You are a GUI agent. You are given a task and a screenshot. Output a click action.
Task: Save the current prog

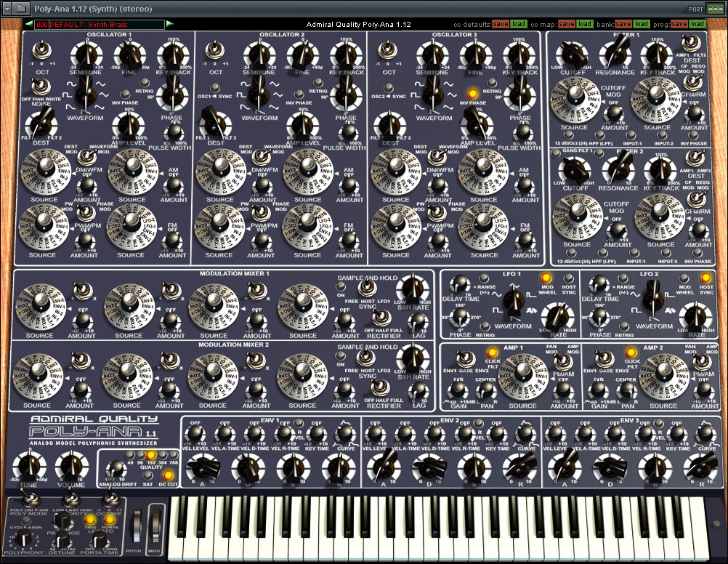click(679, 24)
